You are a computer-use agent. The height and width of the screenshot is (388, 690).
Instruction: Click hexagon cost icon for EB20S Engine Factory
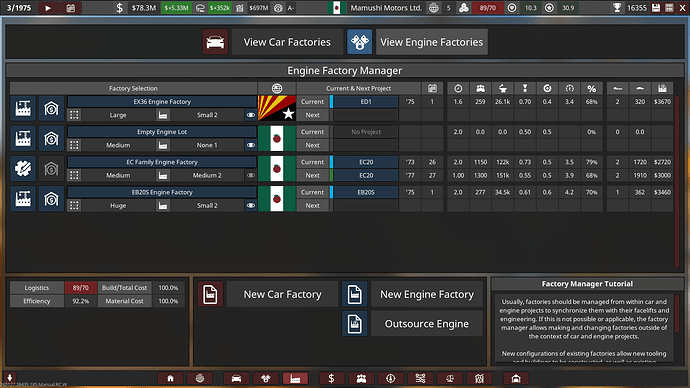click(x=51, y=199)
